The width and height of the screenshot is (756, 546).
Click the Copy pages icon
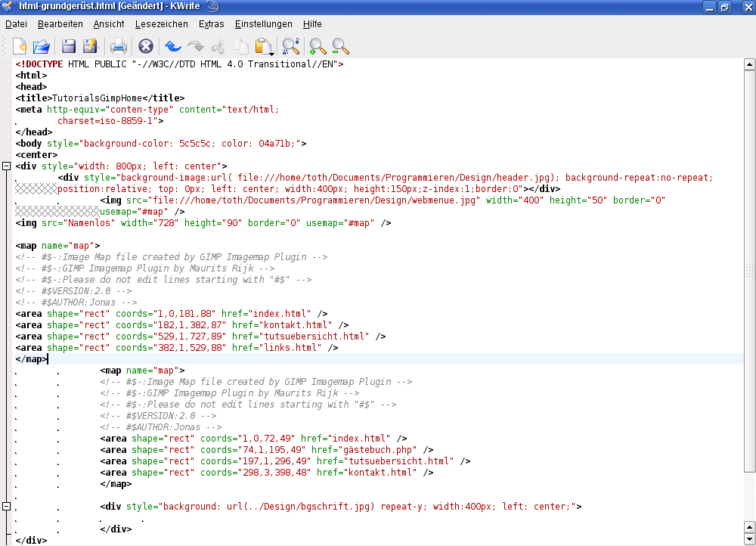coord(240,46)
